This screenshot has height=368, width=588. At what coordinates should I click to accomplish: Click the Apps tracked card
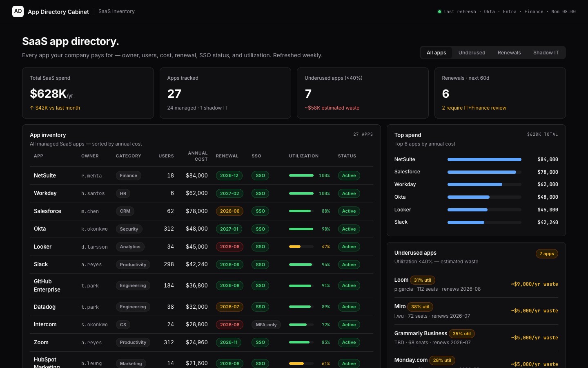(x=225, y=93)
